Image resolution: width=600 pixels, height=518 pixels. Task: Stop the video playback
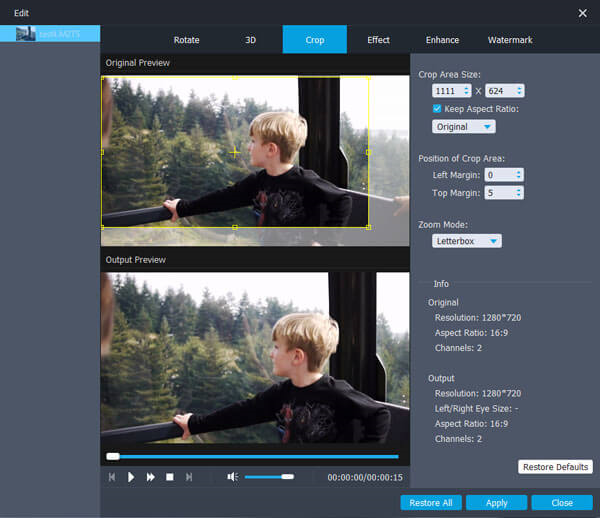click(x=170, y=477)
